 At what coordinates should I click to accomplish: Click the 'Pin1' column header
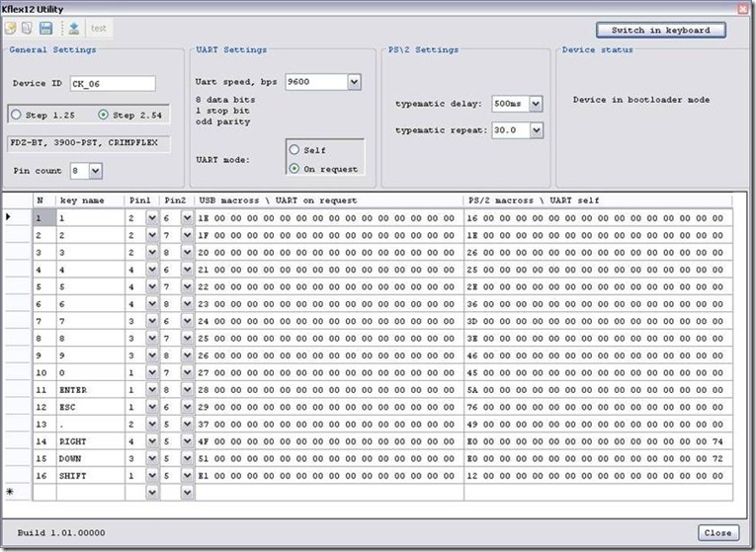[x=142, y=200]
